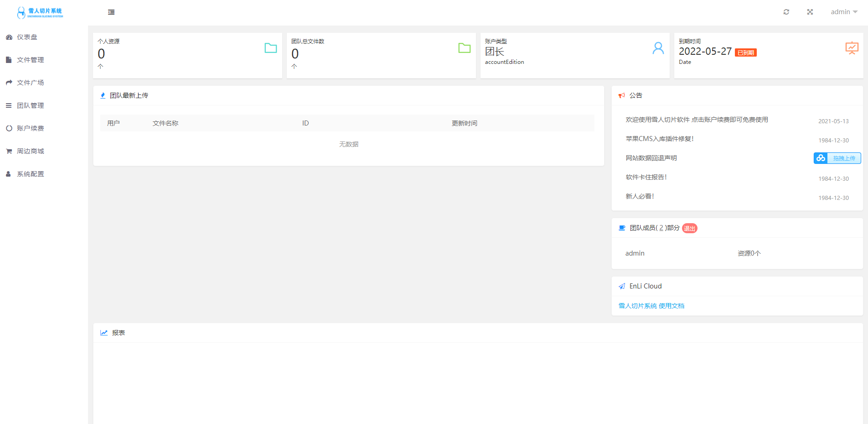Open 文件管理 in sidebar

[30, 60]
